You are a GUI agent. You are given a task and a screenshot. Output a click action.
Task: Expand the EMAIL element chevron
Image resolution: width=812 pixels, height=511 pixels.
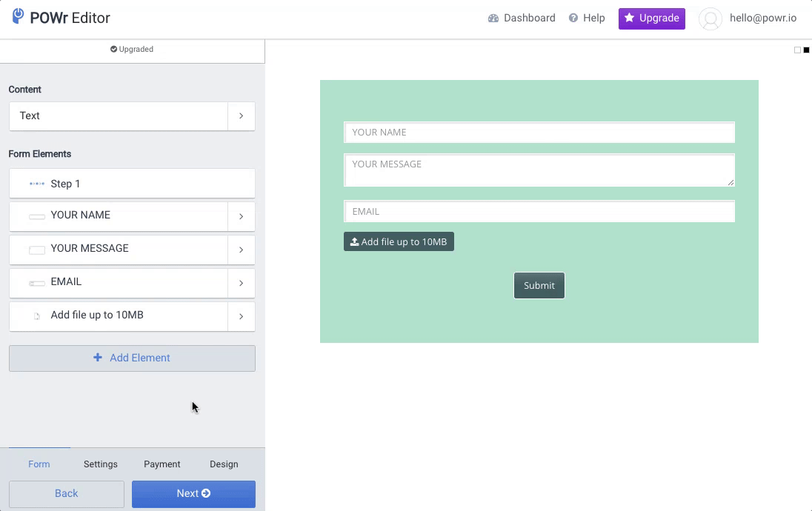click(242, 283)
